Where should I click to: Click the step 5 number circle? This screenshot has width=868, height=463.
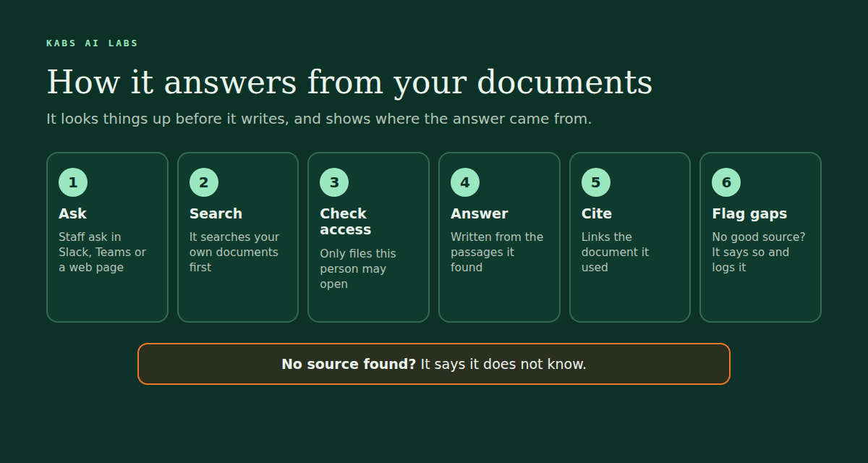[x=596, y=182]
